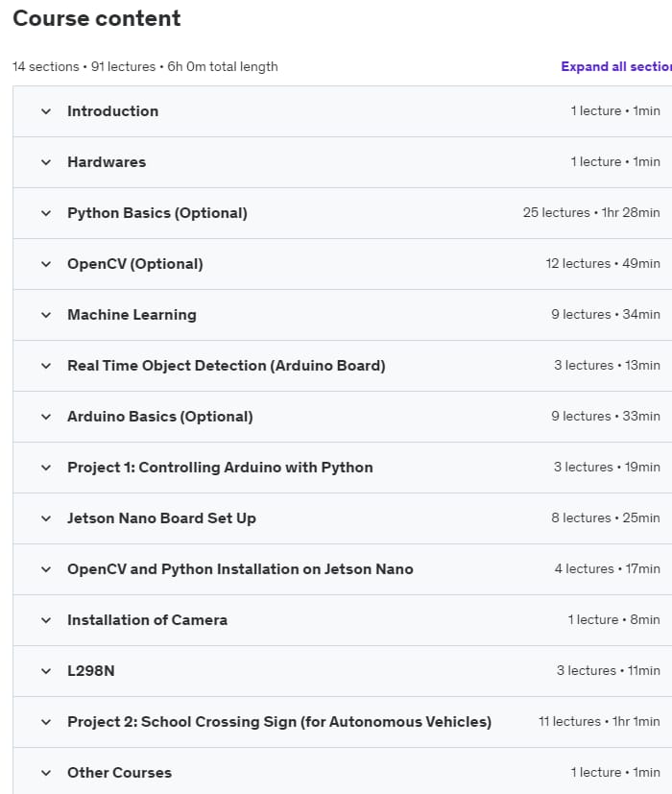Click '9 lectures • 33min' text

(x=606, y=417)
